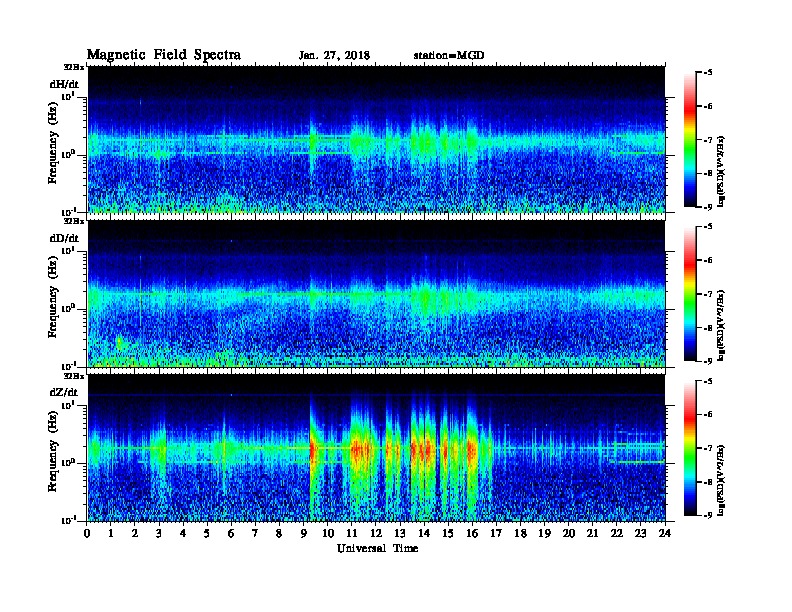Click the '-9' tick on dZ/dt color bar
Image resolution: width=792 pixels, height=612 pixels.
708,515
